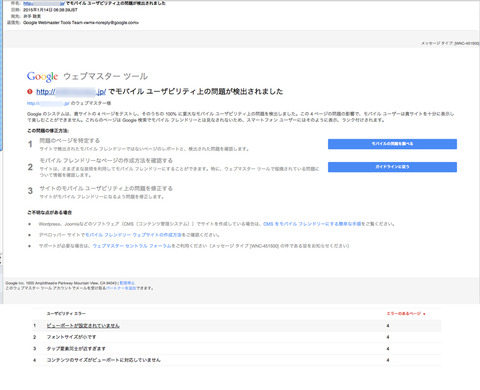Open the ウェブマスター セントラル フォーラム link
This screenshot has height=390, width=480.
pyautogui.click(x=132, y=246)
